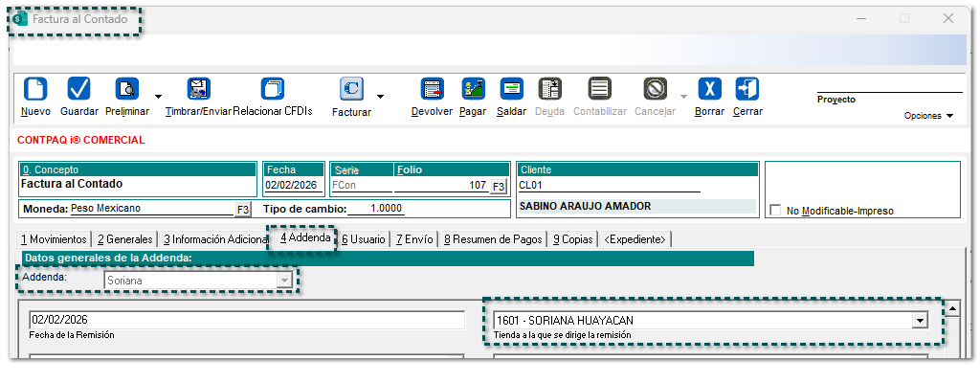Click the Facturar icon
The width and height of the screenshot is (980, 383).
(x=352, y=89)
